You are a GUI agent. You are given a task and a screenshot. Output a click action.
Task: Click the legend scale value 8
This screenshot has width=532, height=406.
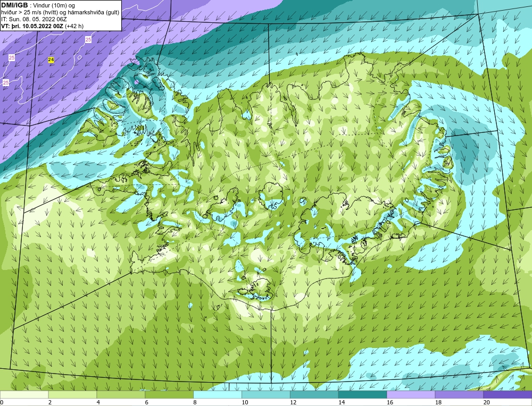point(195,402)
